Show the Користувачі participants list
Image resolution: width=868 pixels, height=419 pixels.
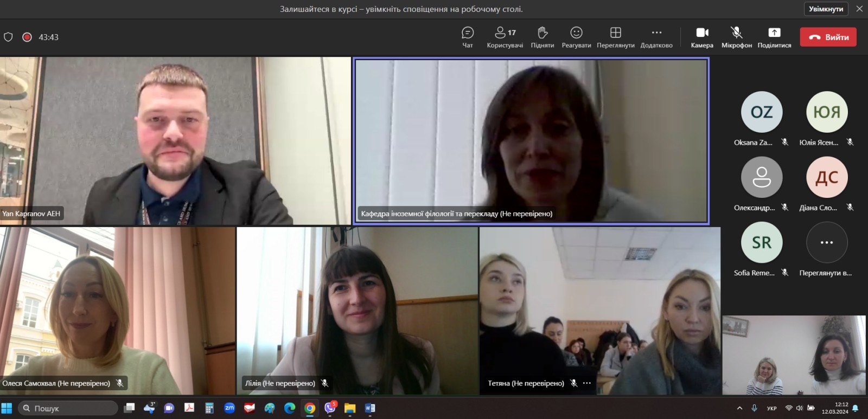505,37
